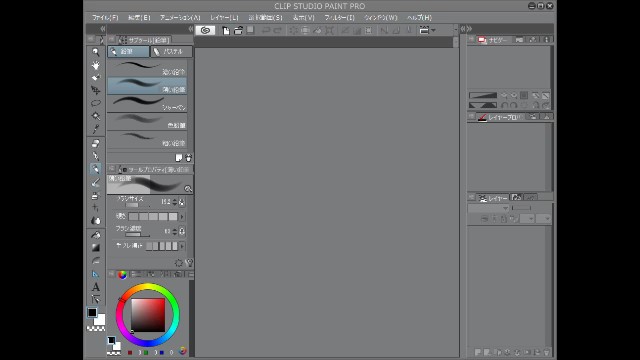
Task: Select the active Pencil tool icon
Action: [96, 169]
